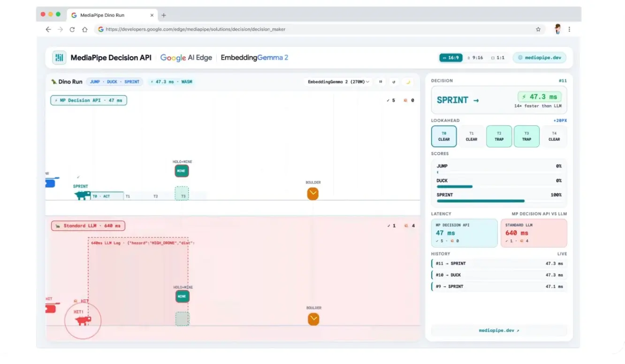
Task: Click the SPRINT score progress bar
Action: tap(499, 201)
